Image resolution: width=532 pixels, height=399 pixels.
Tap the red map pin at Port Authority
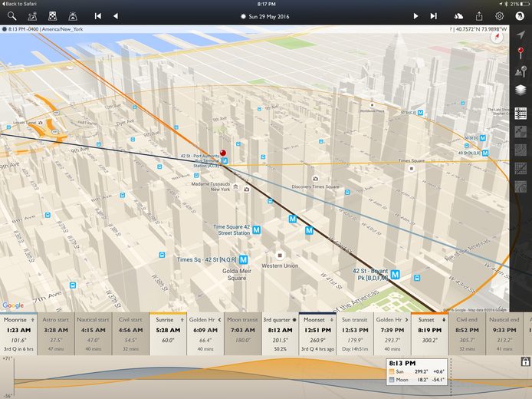[223, 153]
